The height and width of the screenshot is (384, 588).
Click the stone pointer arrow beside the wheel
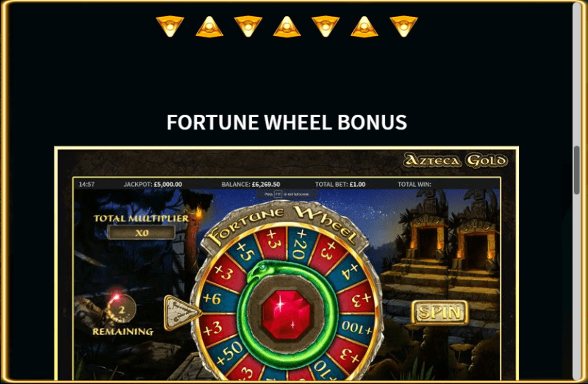(182, 313)
